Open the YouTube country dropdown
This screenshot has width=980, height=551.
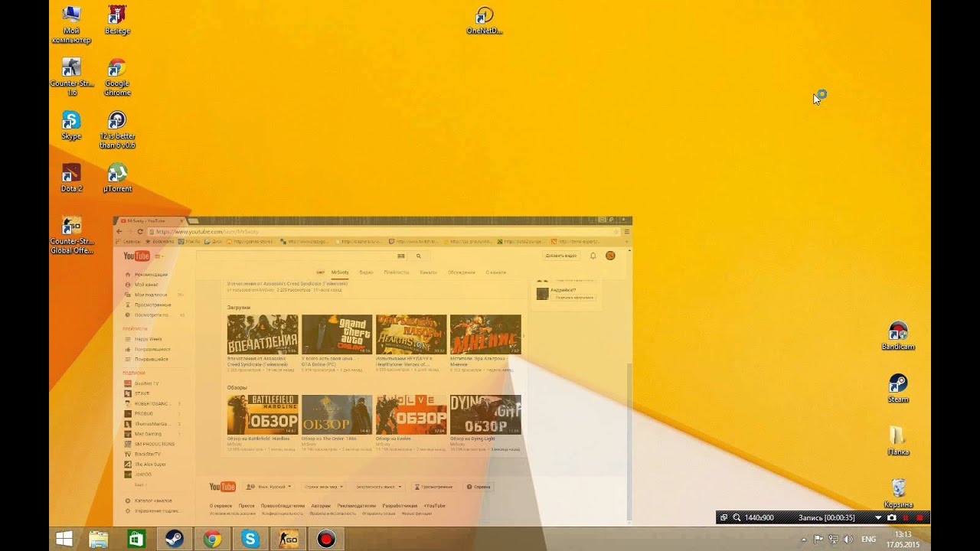pyautogui.click(x=324, y=487)
